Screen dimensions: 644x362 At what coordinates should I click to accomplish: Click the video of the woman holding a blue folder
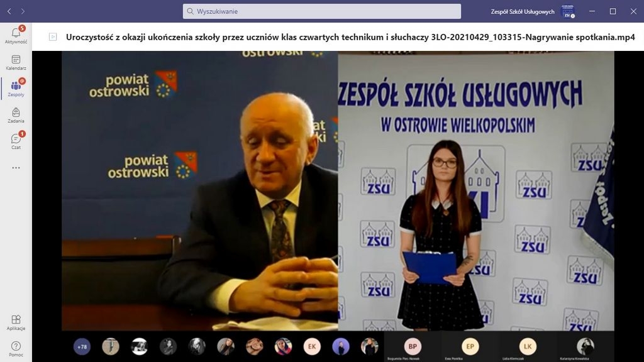pos(476,191)
